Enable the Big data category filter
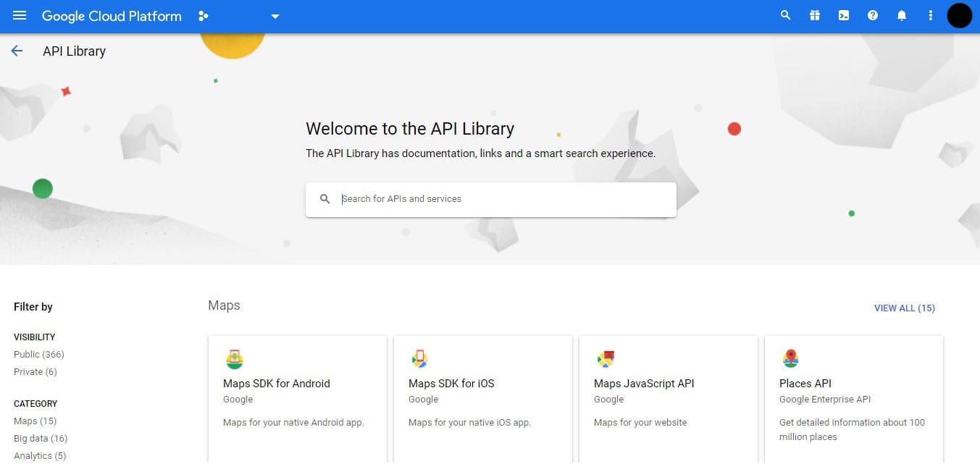Screen dimensions: 980x464 coord(41,438)
